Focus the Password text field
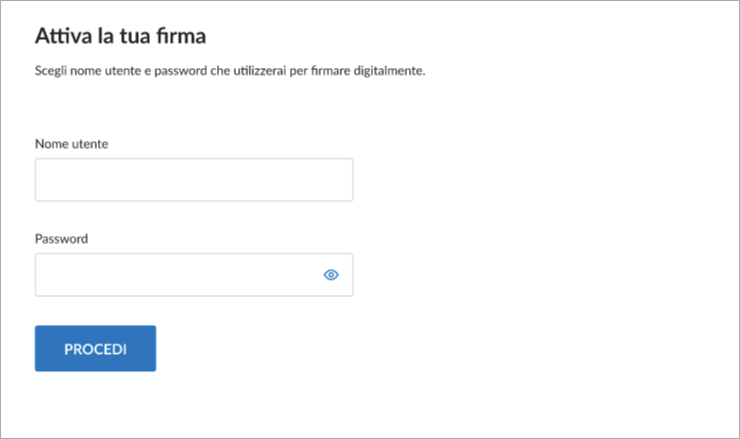The height and width of the screenshot is (439, 740). (x=194, y=275)
